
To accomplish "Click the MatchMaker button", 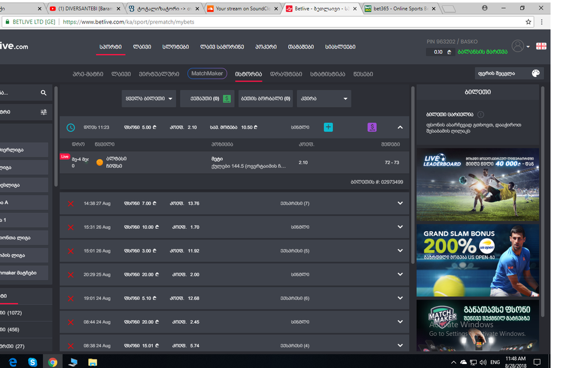I will [207, 74].
